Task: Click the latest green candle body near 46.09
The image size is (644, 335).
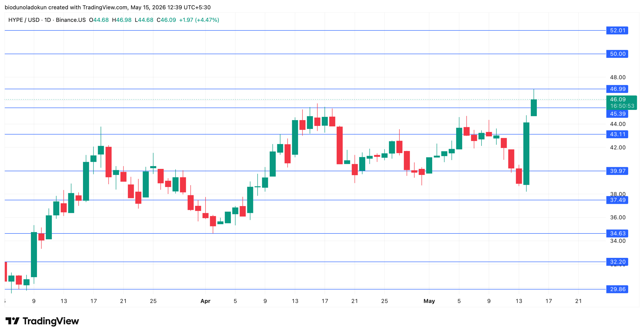Action: (x=534, y=108)
